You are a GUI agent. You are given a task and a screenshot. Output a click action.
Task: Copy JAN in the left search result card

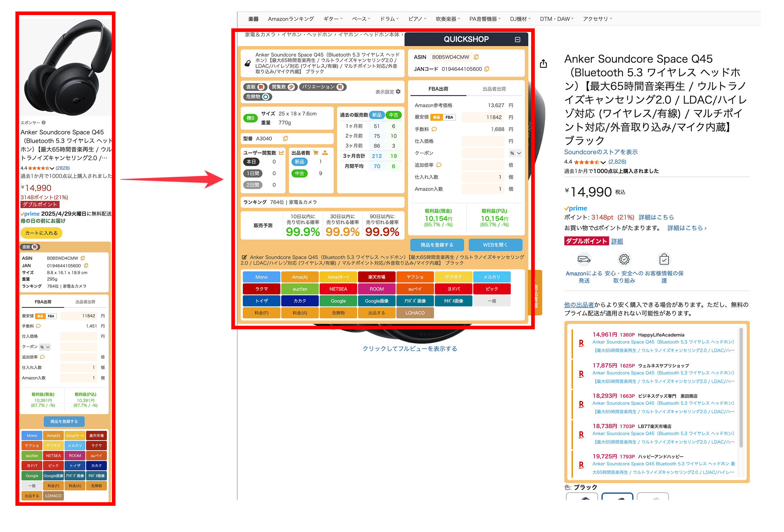(86, 265)
